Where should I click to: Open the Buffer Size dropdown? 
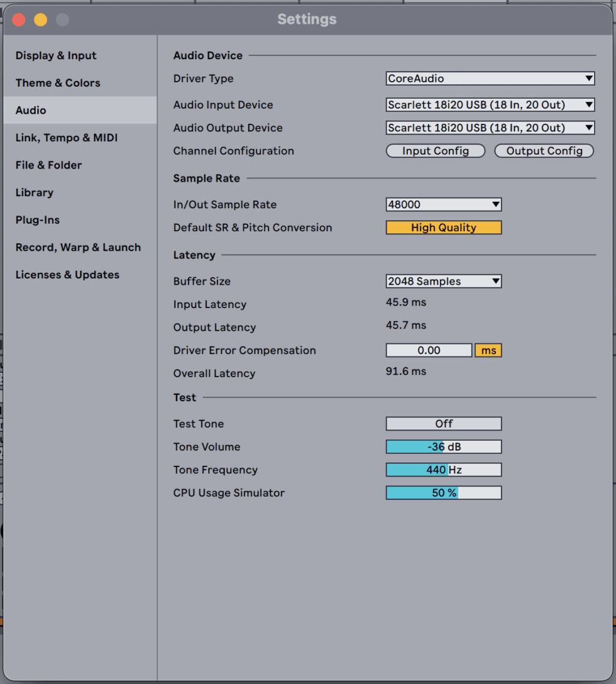click(x=444, y=282)
